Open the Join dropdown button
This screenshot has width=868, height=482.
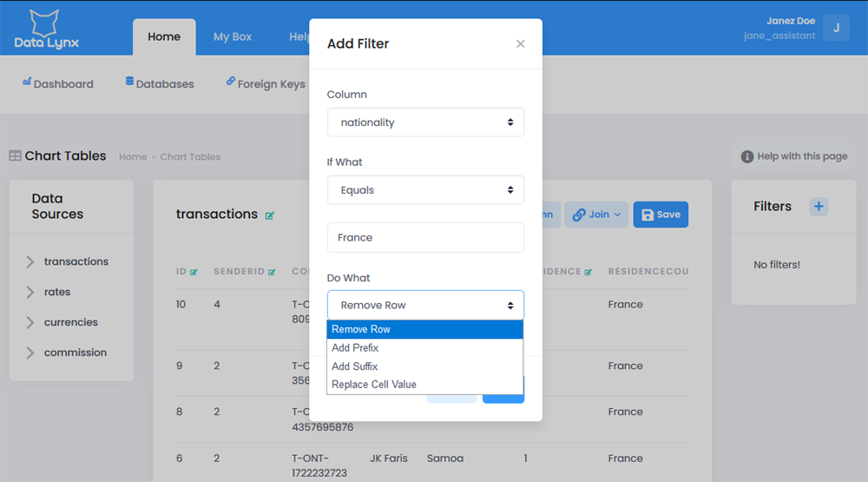(598, 215)
